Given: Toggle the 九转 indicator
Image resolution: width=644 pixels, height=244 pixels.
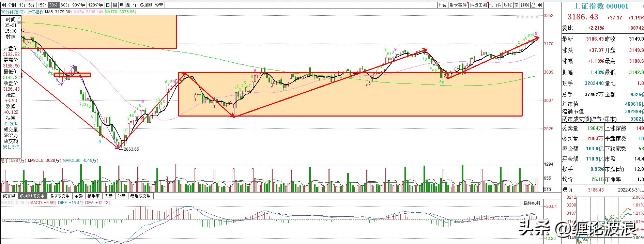Looking at the screenshot, I should point(442,5).
